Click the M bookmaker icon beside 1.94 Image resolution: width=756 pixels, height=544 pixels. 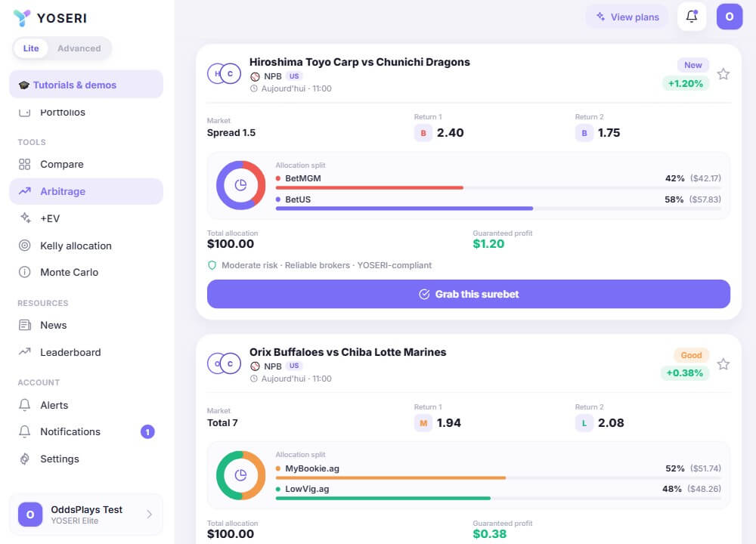pos(423,423)
